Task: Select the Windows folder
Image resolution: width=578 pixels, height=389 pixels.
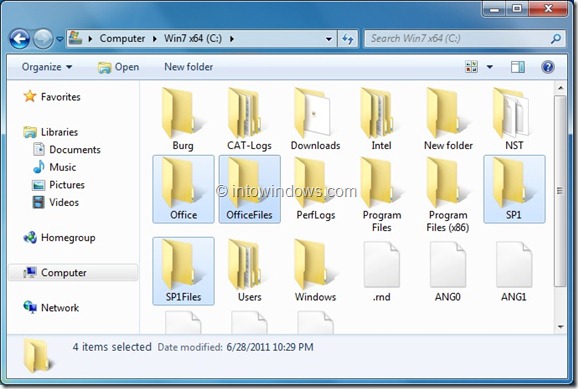Action: [x=315, y=271]
